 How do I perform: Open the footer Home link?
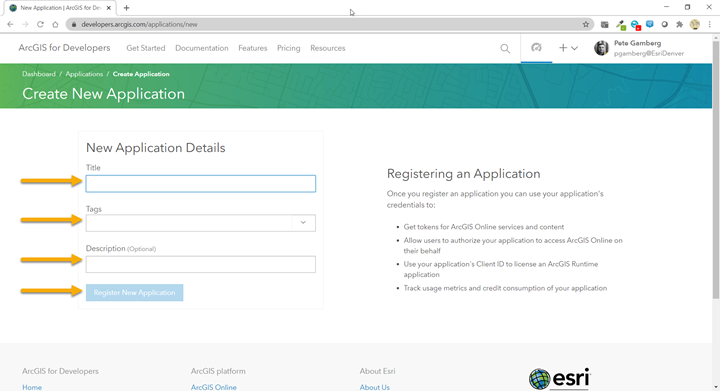coord(32,387)
